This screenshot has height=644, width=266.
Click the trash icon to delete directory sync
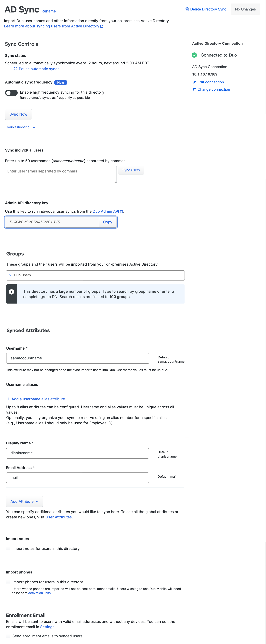tap(187, 9)
